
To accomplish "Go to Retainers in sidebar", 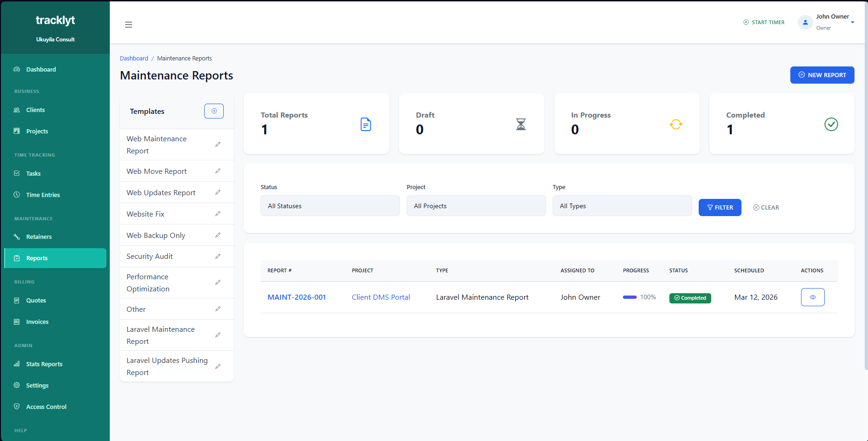I will coord(39,237).
